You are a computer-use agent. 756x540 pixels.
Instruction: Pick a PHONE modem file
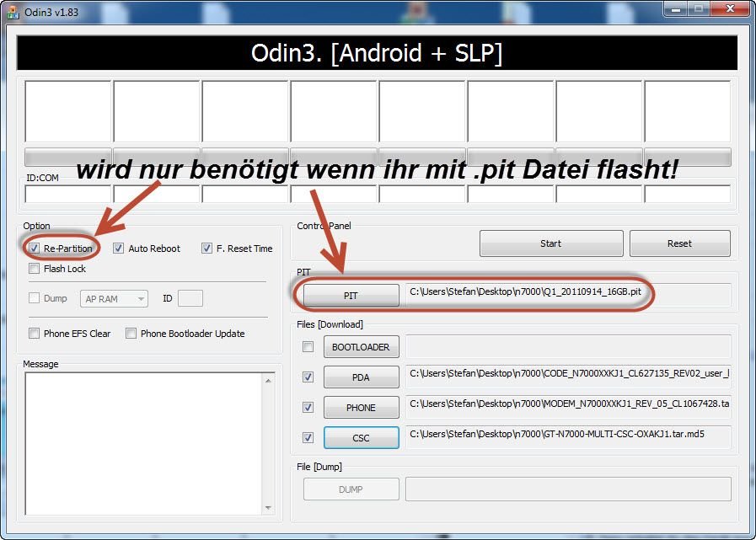(x=361, y=408)
